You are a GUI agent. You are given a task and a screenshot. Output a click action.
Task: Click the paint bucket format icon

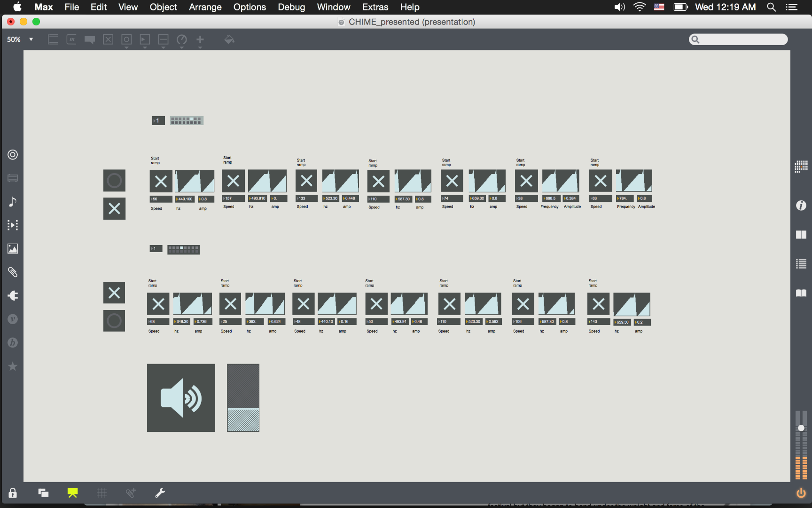[x=229, y=40]
